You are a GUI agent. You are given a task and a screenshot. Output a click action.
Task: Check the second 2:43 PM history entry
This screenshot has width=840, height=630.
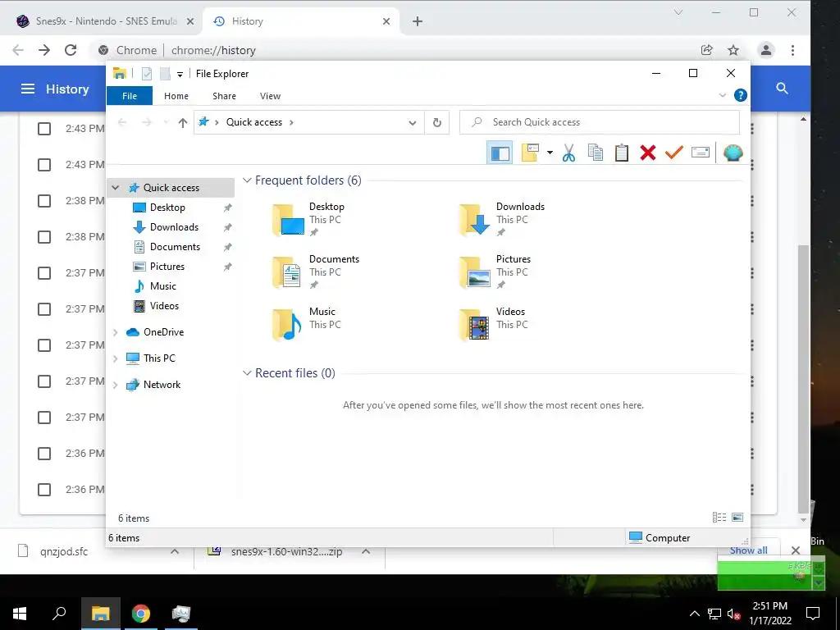pos(44,165)
